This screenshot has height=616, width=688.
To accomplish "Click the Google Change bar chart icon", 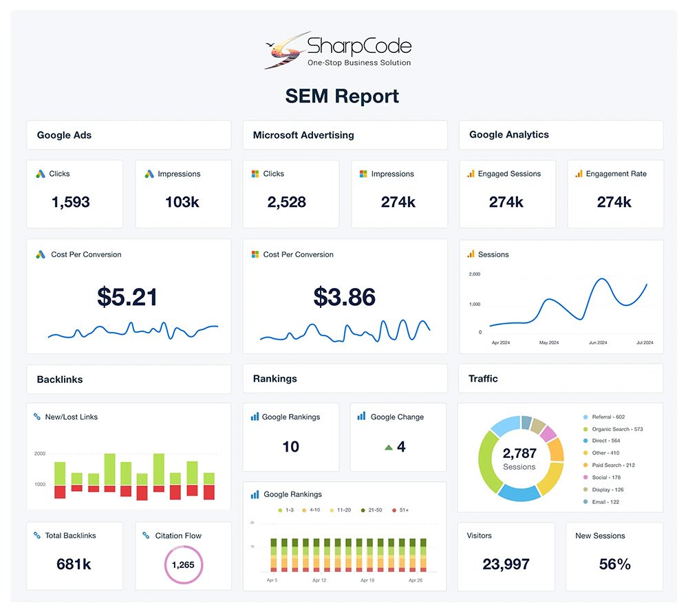I will (361, 417).
